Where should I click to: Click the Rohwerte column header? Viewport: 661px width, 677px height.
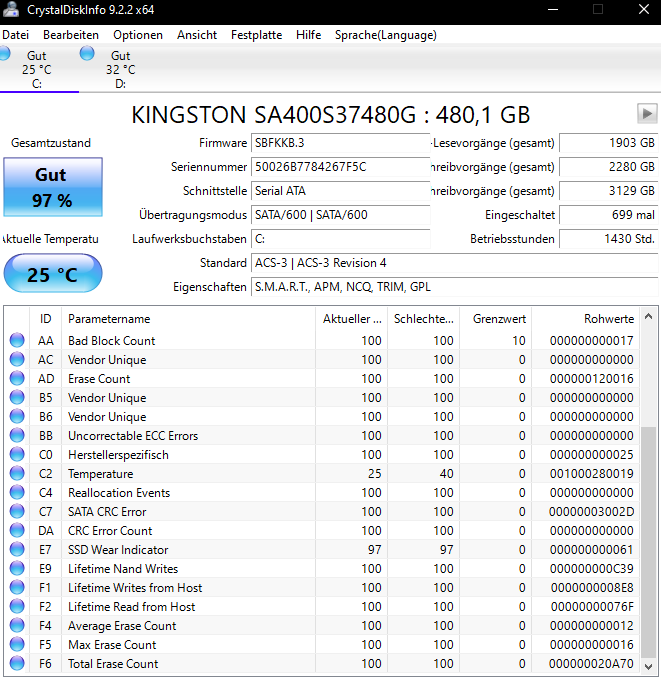click(585, 319)
